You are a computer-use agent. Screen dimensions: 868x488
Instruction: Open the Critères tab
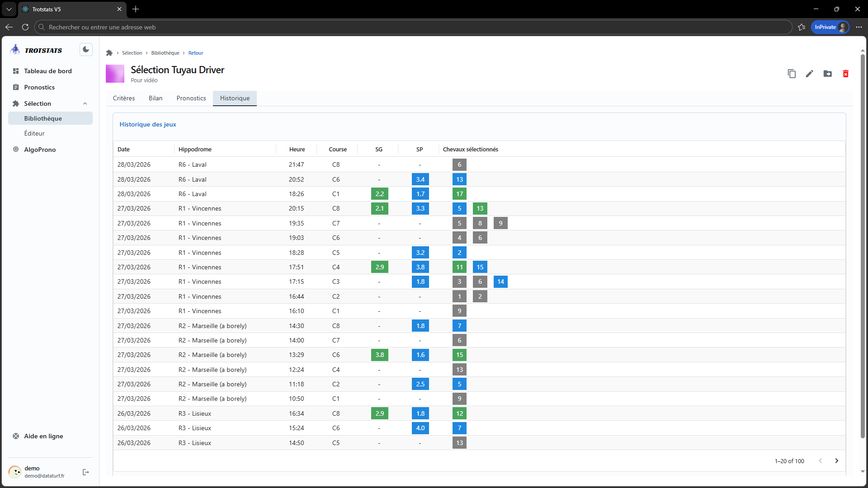click(124, 98)
